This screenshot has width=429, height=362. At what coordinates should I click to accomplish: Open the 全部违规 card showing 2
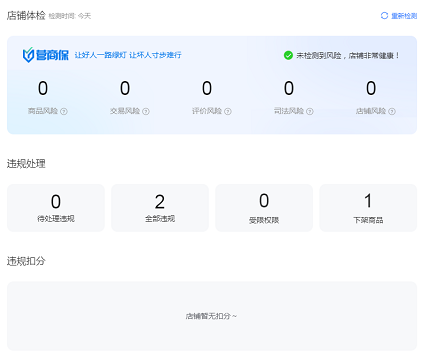click(160, 208)
